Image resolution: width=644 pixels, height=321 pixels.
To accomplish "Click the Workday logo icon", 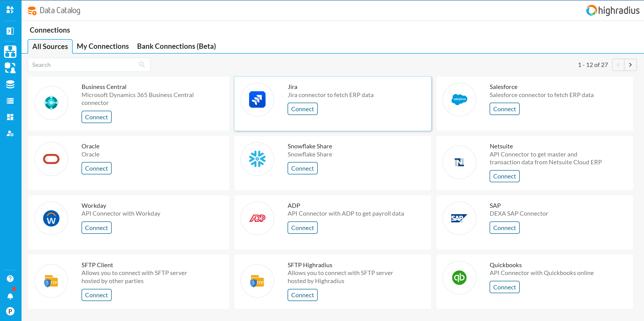I will 51,218.
